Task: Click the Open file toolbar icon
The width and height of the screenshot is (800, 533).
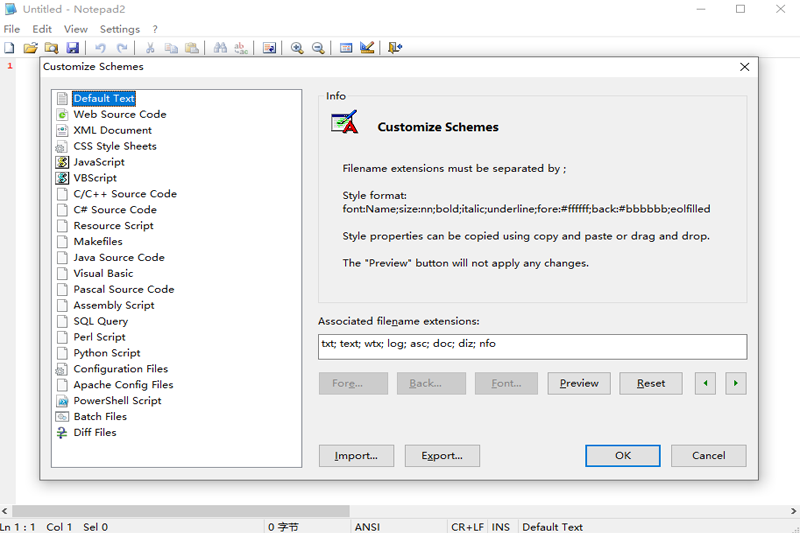Action: (x=31, y=48)
